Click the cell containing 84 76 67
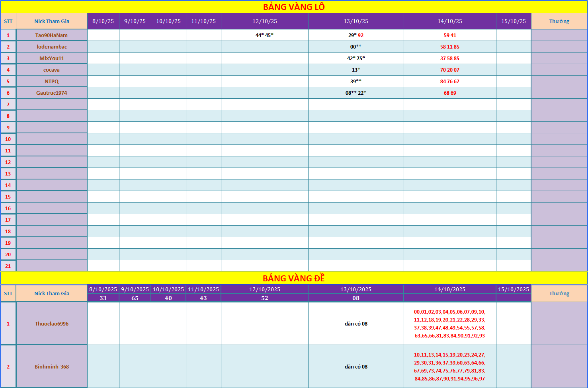 pyautogui.click(x=450, y=81)
